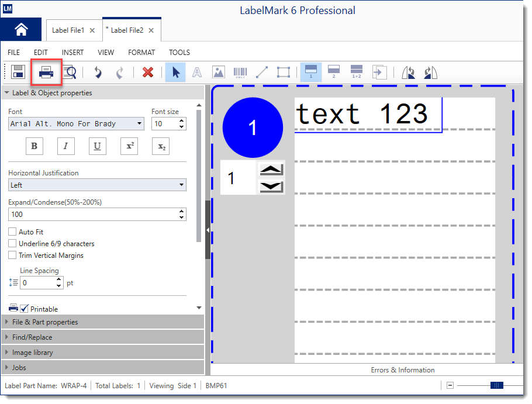This screenshot has width=532, height=404.
Task: Open the EDIT menu
Action: coord(41,52)
